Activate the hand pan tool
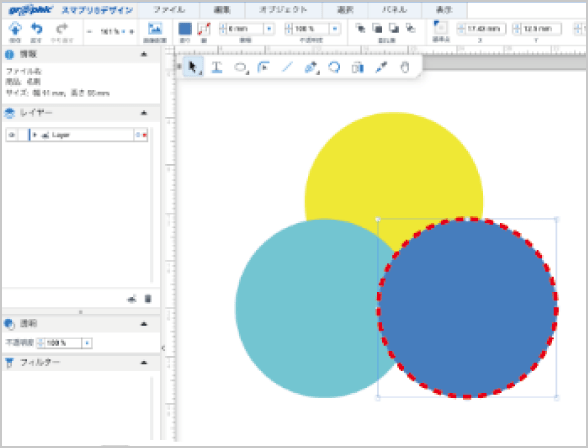The image size is (588, 448). (x=404, y=67)
